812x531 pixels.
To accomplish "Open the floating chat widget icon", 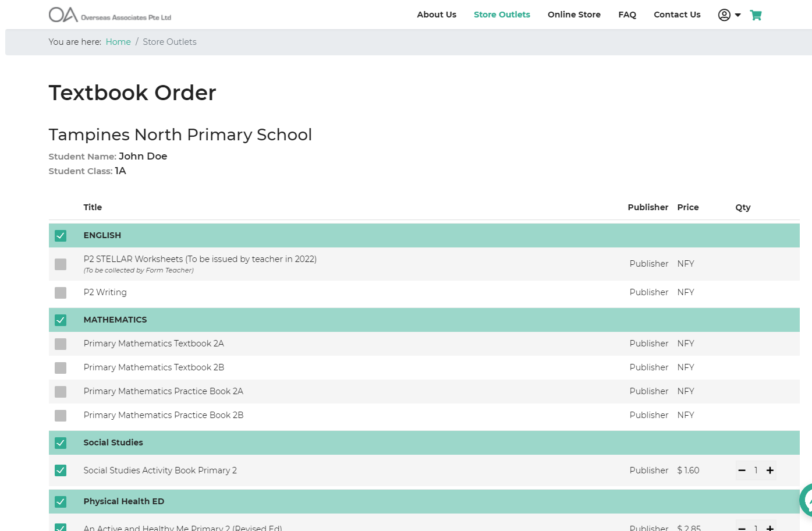I will click(807, 500).
